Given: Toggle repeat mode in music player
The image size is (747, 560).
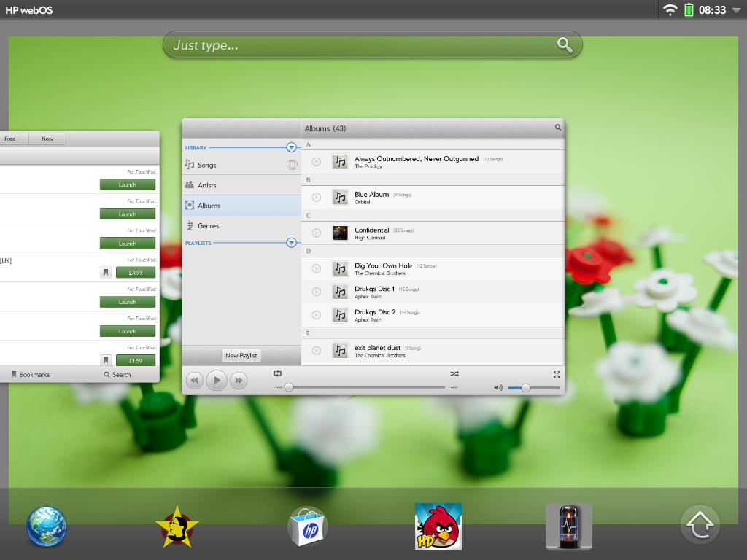Looking at the screenshot, I should click(x=278, y=374).
